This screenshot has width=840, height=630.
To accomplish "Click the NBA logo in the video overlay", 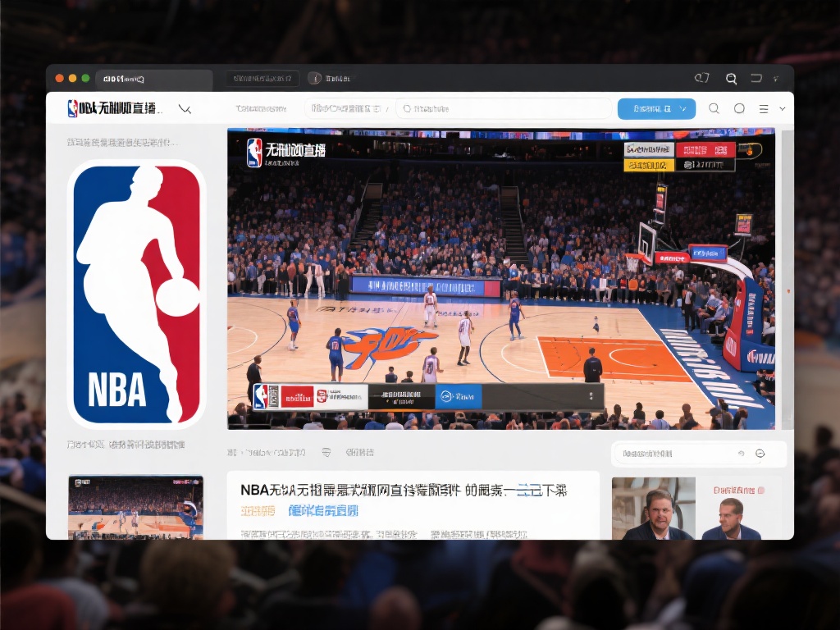I will tap(254, 153).
